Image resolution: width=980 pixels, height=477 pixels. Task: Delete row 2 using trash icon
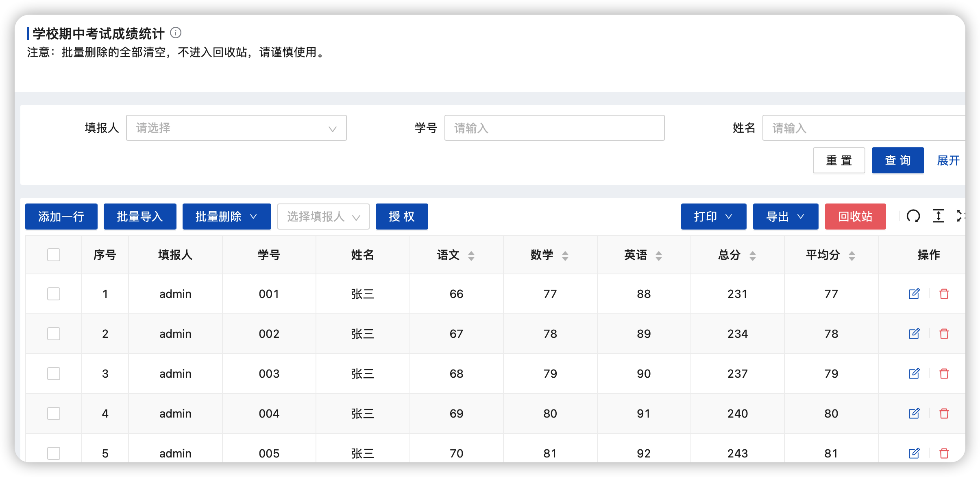[944, 334]
